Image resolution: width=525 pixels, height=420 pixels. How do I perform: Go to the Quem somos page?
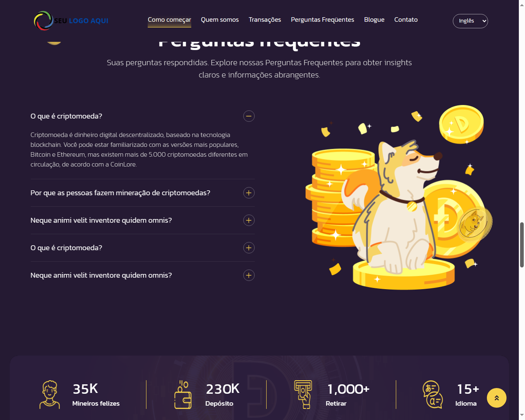click(220, 20)
